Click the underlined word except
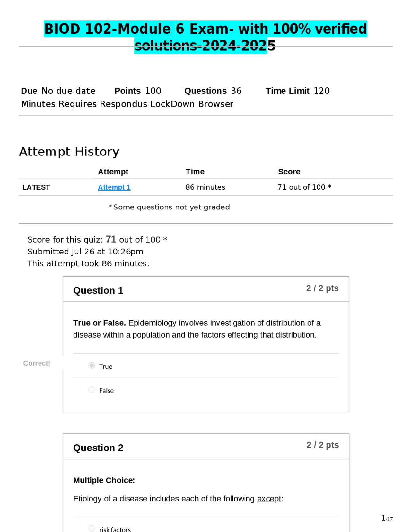 [269, 499]
